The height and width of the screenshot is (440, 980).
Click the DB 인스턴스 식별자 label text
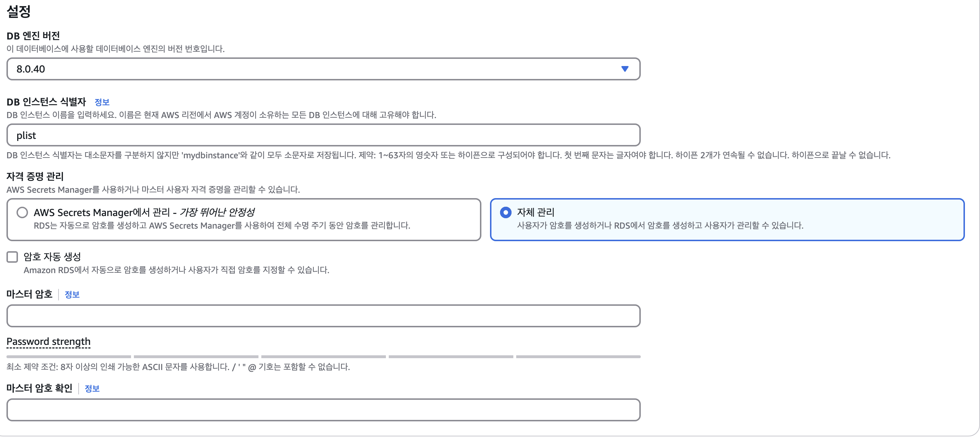click(x=46, y=102)
